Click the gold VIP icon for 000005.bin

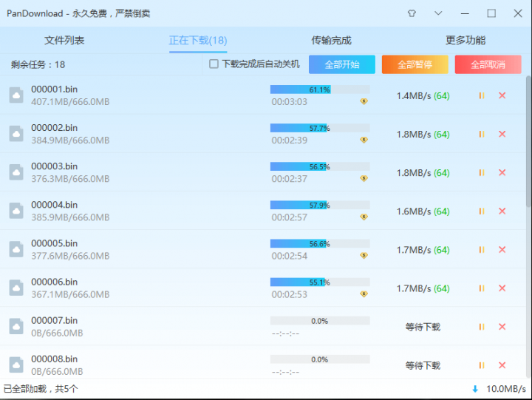coord(364,255)
